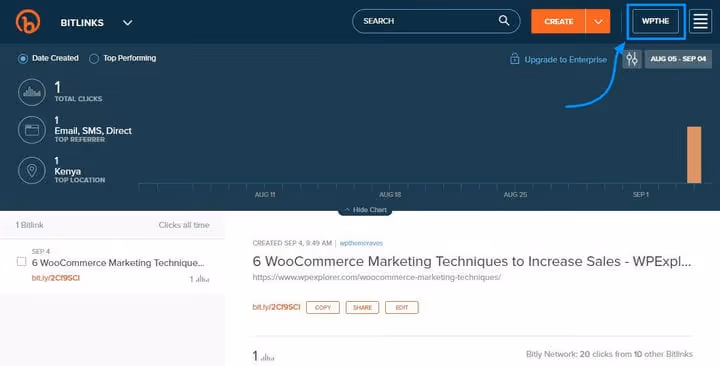Screen dimensions: 720x366
Task: Click the orange CREATE button
Action: (x=558, y=21)
